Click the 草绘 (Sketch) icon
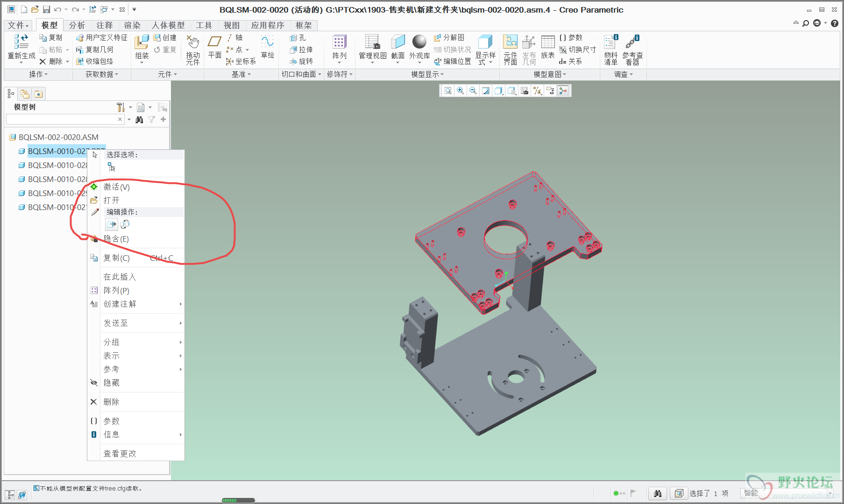 (x=268, y=42)
